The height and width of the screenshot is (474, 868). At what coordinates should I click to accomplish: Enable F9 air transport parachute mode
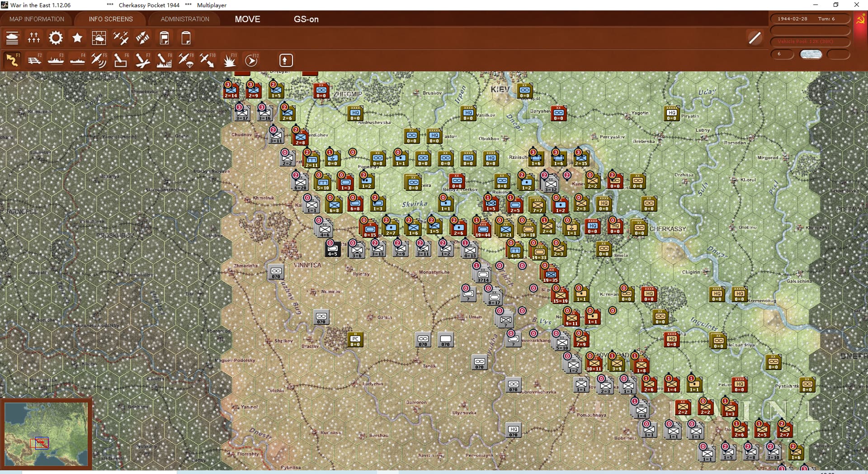[x=186, y=60]
